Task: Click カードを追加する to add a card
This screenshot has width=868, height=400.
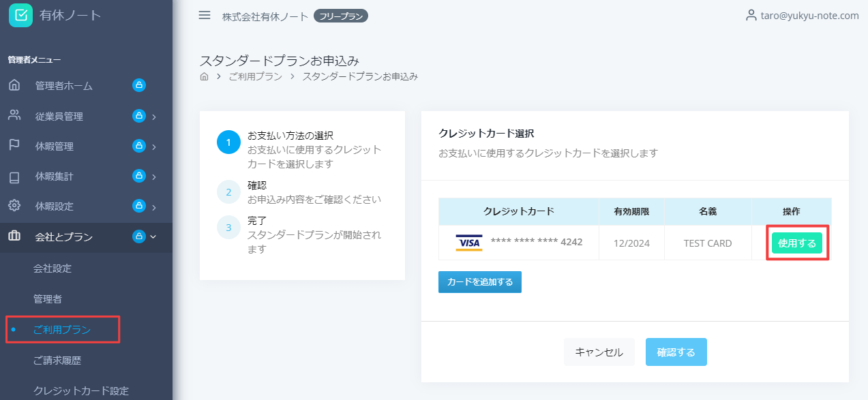Action: coord(479,281)
